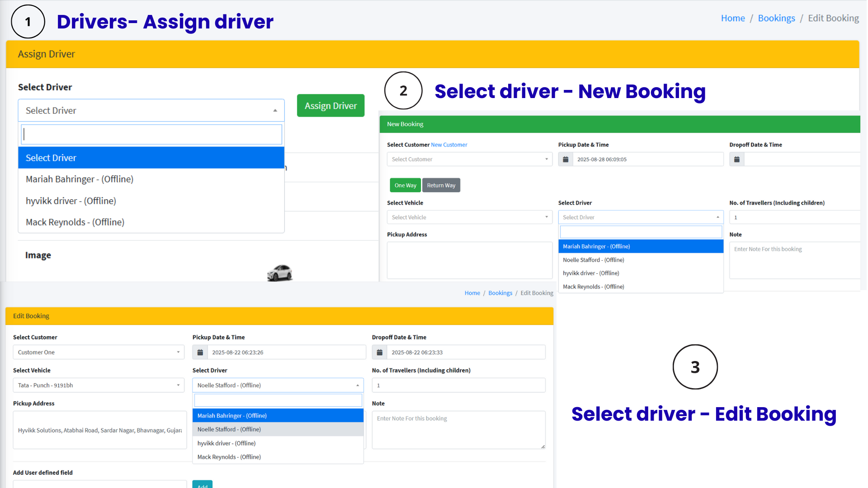This screenshot has width=868, height=488.
Task: Pick hyvikk driver in Edit Booking list
Action: click(x=226, y=443)
